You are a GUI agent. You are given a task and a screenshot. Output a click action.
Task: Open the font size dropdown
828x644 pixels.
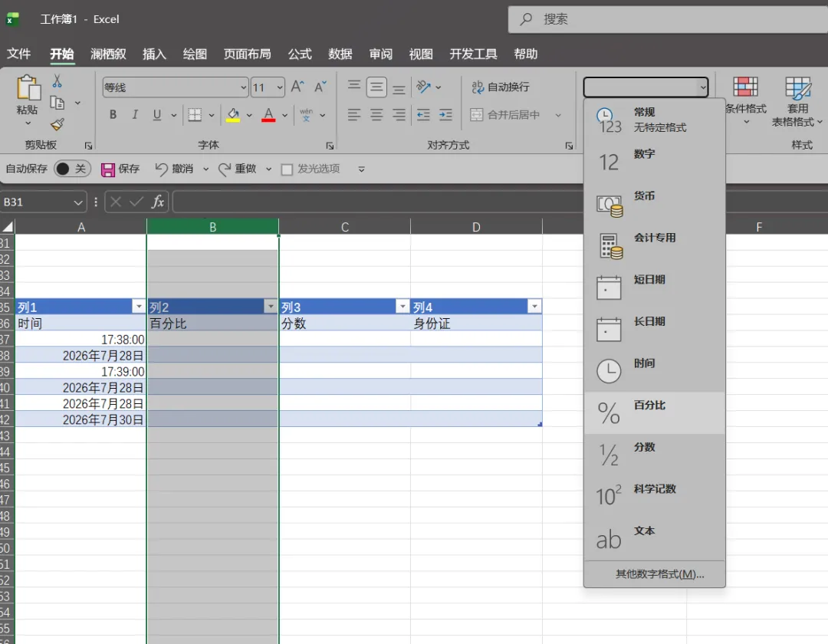click(x=279, y=87)
